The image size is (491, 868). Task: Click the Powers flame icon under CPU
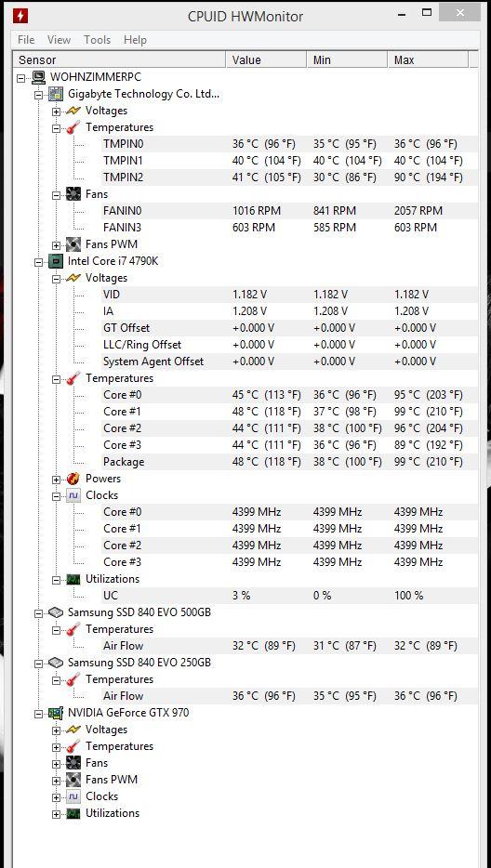coord(73,479)
